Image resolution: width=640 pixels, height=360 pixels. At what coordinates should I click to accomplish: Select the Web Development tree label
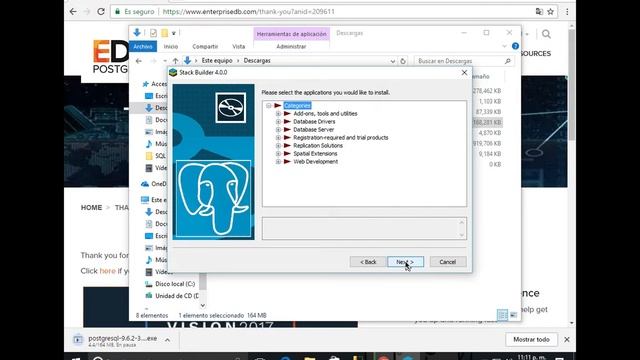tap(316, 162)
